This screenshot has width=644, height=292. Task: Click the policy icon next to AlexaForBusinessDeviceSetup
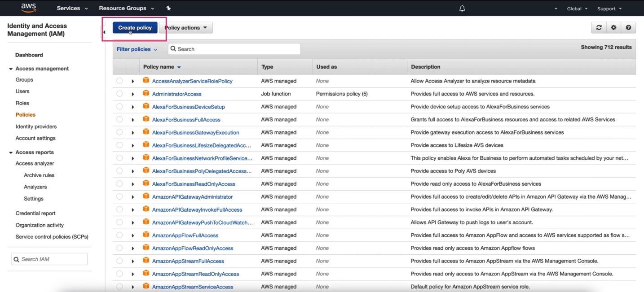click(x=146, y=106)
